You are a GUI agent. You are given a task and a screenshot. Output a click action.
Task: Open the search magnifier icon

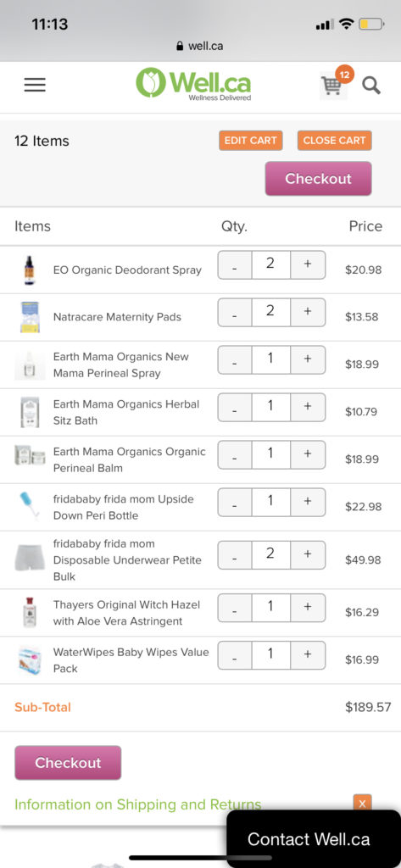(371, 86)
